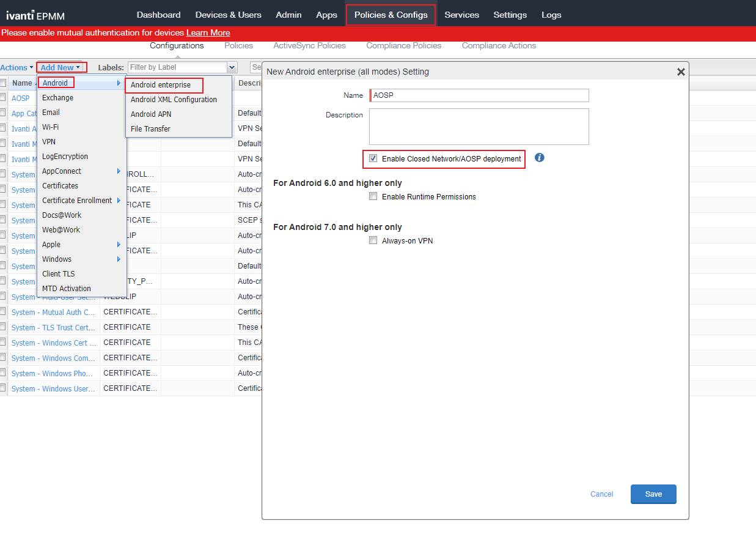
Task: Expand the Apple submenu arrow
Action: point(119,245)
